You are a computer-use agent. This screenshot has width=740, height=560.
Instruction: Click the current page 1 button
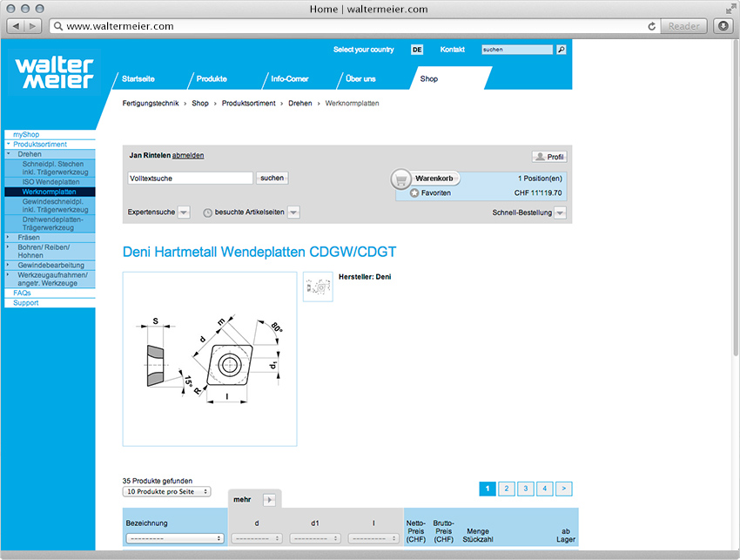[x=488, y=489]
